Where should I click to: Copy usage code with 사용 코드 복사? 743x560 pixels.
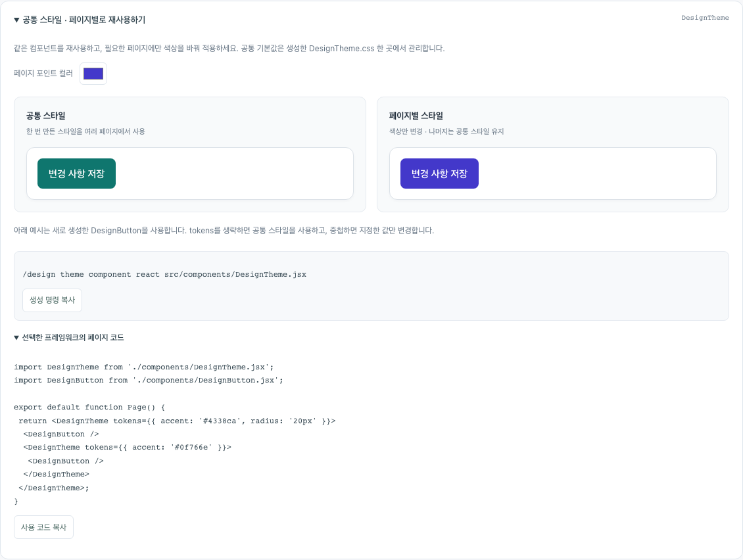click(43, 527)
